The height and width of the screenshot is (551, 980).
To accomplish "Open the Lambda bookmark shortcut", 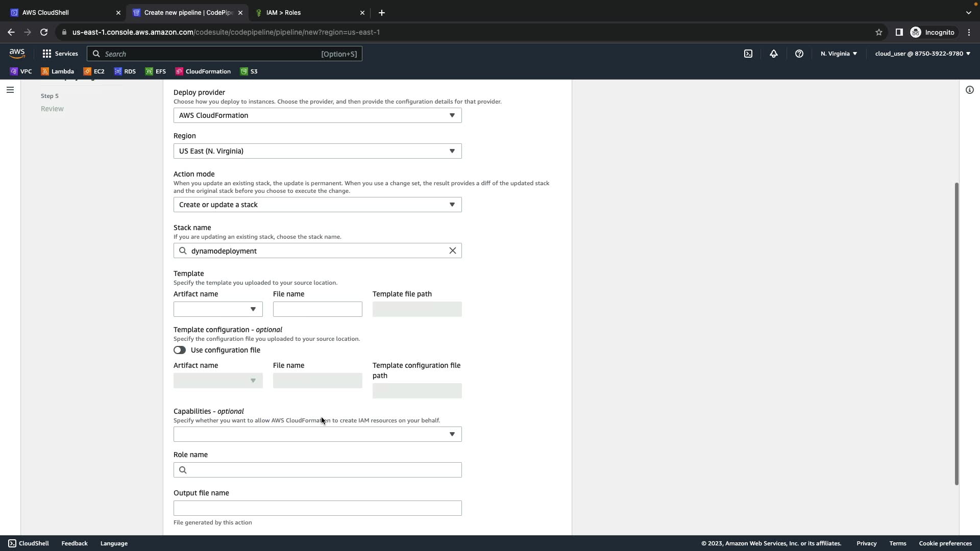I will pyautogui.click(x=58, y=71).
